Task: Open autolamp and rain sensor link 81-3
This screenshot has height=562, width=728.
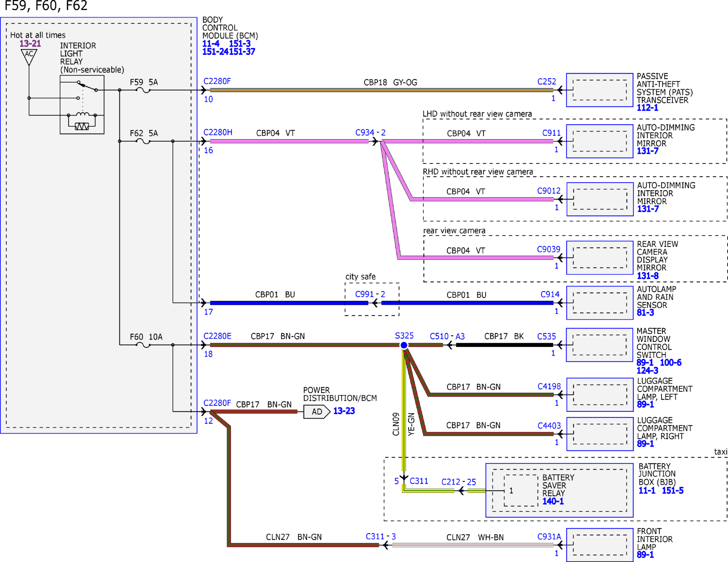Action: pyautogui.click(x=645, y=313)
